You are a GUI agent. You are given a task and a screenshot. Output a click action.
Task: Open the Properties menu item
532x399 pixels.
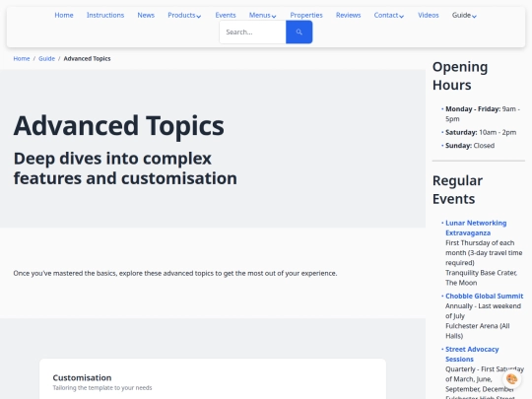tap(306, 15)
